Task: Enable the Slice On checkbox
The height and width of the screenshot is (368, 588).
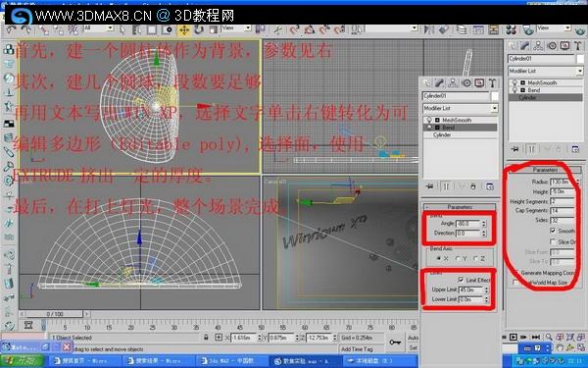Action: click(x=553, y=241)
